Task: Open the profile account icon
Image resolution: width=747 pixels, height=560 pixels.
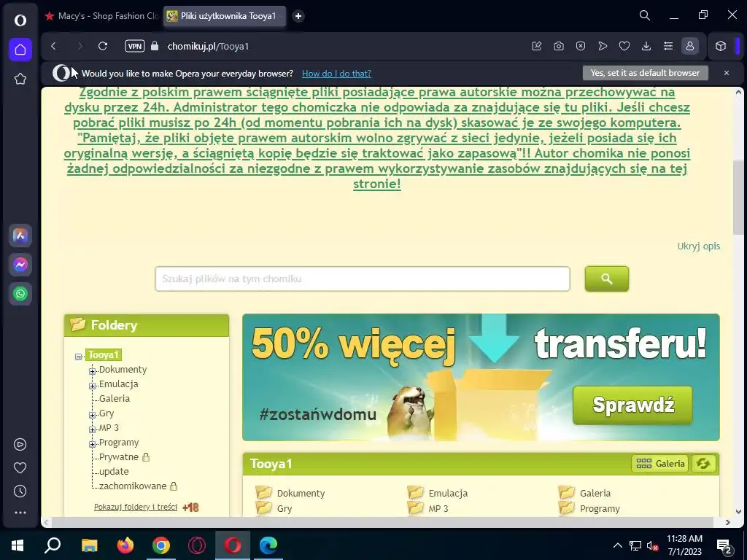Action: click(690, 46)
